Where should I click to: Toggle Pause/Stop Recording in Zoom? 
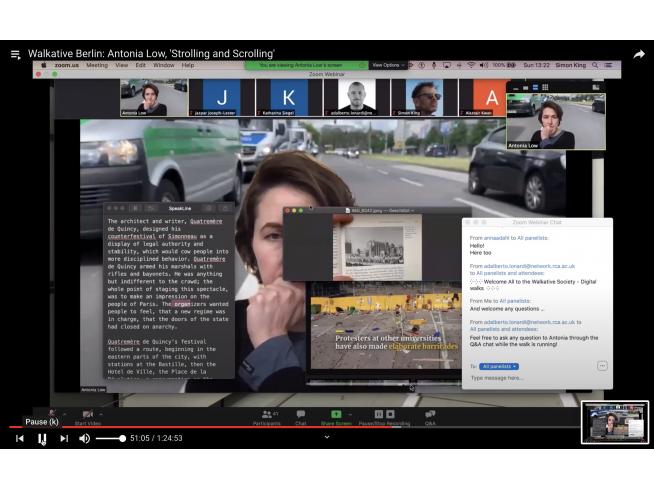point(377,416)
